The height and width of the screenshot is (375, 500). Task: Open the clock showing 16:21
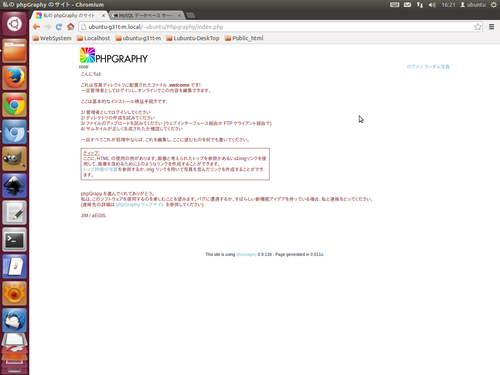click(448, 5)
